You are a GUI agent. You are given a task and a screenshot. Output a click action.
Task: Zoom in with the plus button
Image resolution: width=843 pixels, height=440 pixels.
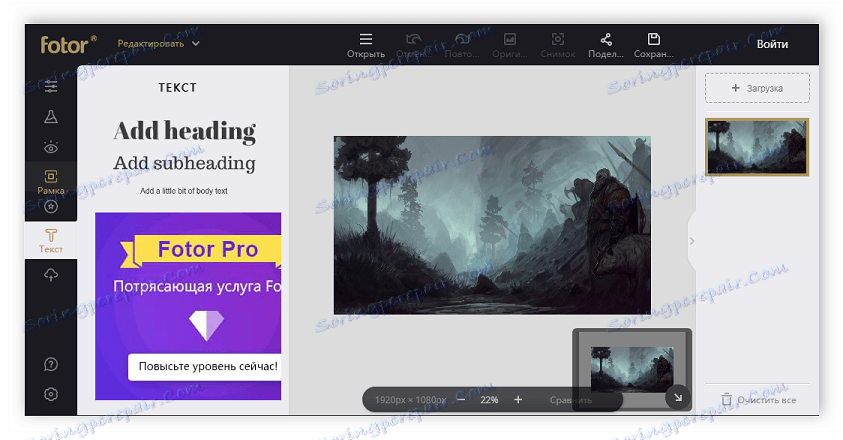pyautogui.click(x=518, y=400)
